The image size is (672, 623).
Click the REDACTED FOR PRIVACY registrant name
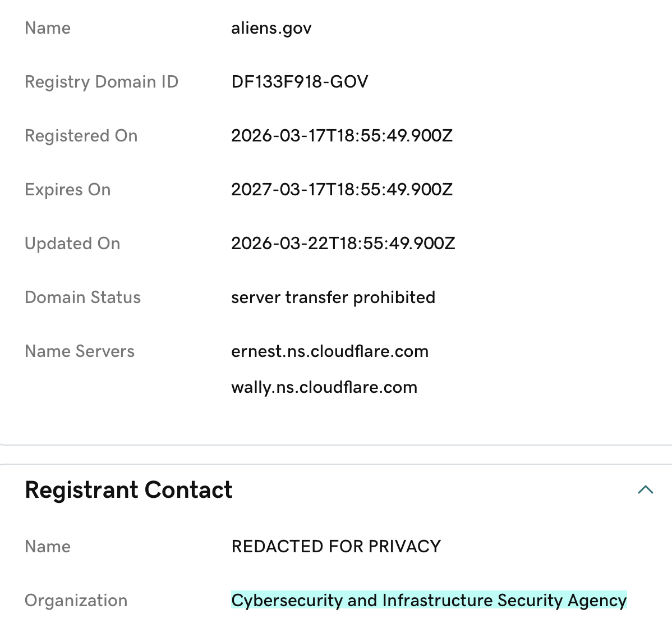[x=336, y=547]
